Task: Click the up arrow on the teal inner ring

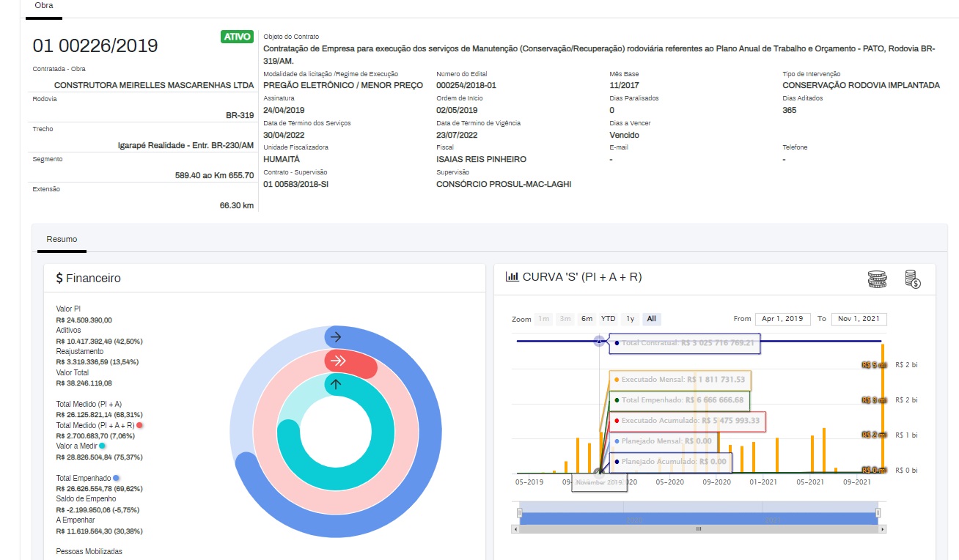Action: pyautogui.click(x=336, y=383)
